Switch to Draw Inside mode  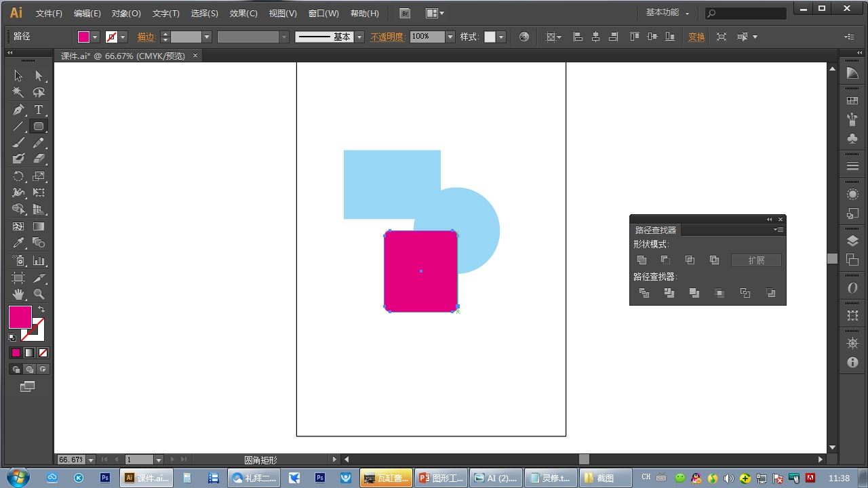tap(43, 369)
